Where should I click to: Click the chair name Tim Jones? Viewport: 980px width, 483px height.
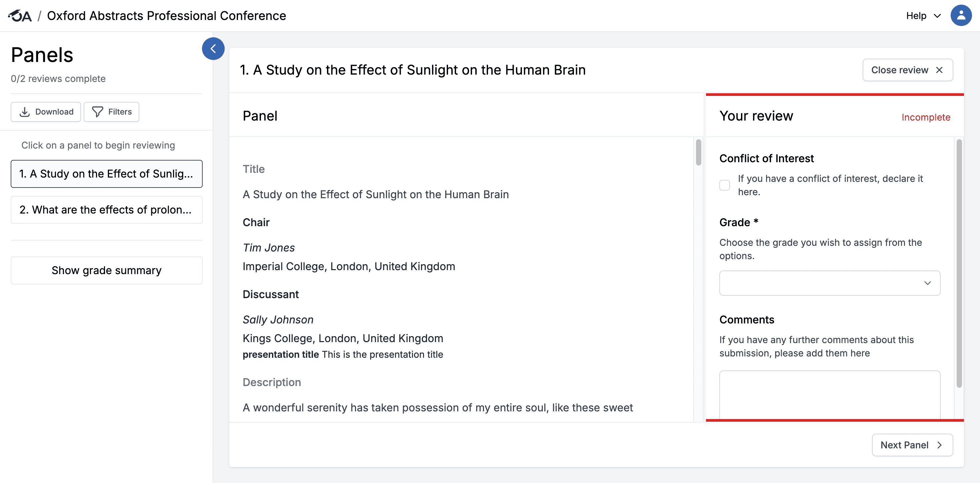tap(269, 247)
